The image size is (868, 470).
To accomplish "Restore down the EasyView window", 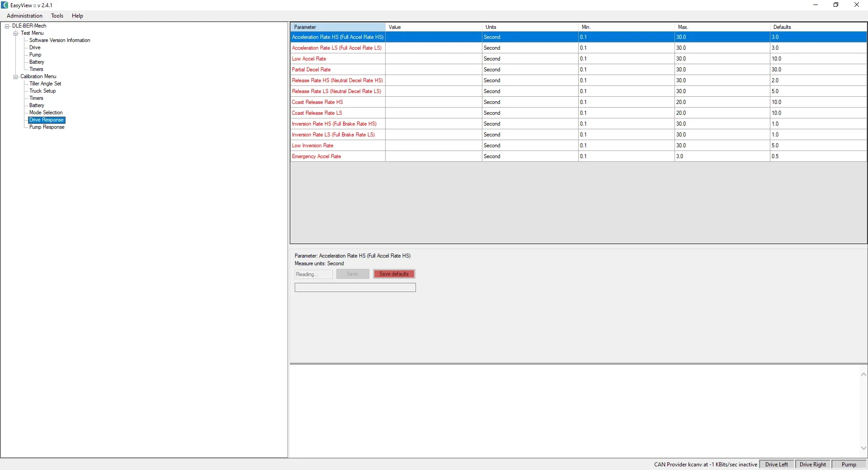I will point(836,5).
